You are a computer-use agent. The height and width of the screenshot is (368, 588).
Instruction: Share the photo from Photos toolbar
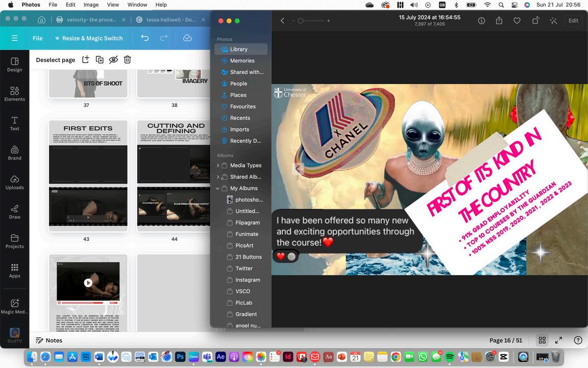[499, 20]
